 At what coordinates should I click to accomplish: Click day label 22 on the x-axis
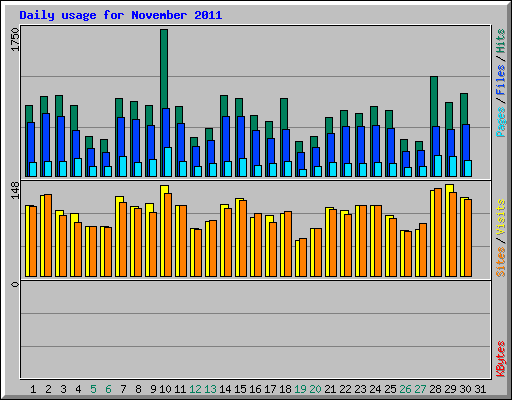click(x=345, y=389)
